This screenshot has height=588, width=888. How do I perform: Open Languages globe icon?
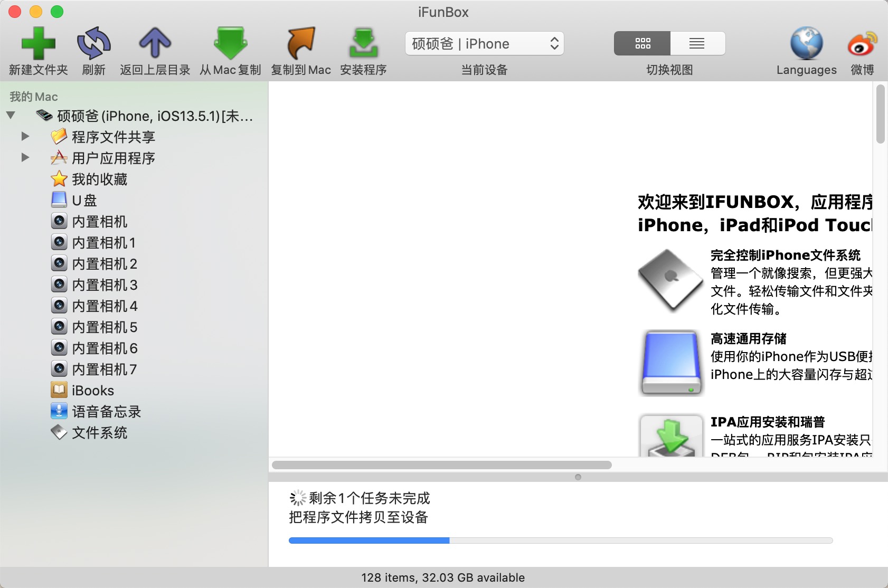[x=806, y=43]
